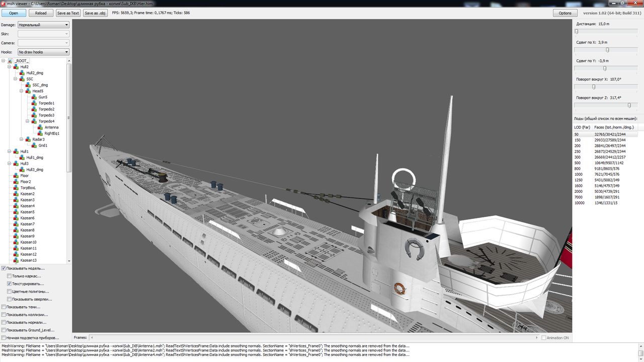644x362 pixels.
Task: Open the Skin dropdown
Action: coord(43,34)
